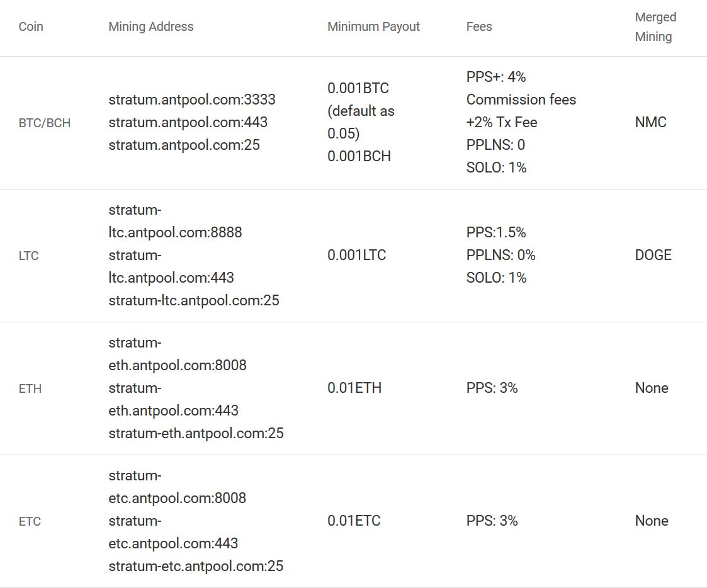Screen dimensions: 707x588
Task: Click stratum.antpool.com:3333 address
Action: click(192, 99)
